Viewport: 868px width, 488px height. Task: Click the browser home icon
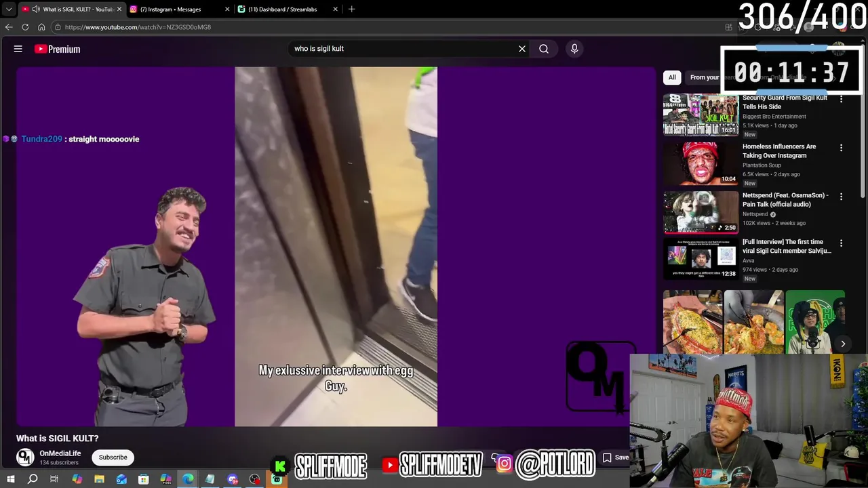[41, 27]
